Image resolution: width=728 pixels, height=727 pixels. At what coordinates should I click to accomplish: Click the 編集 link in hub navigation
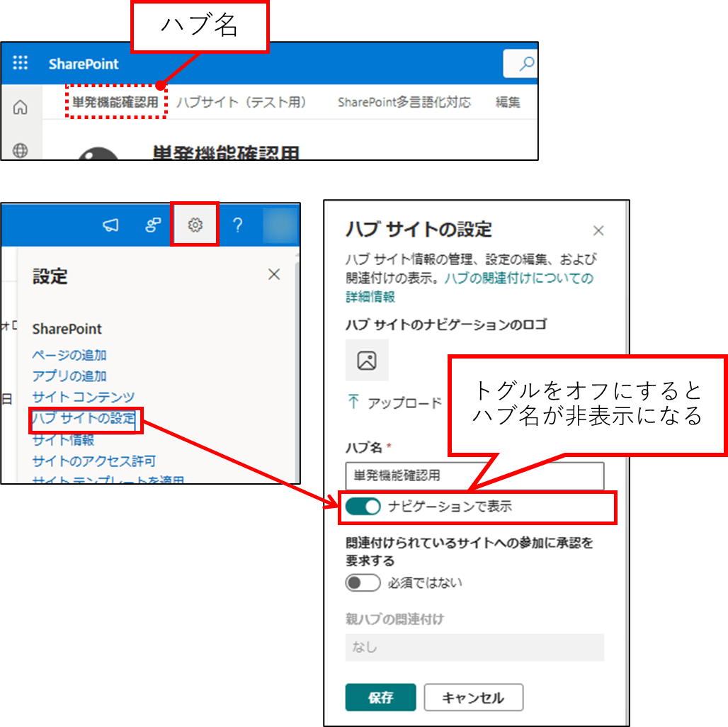point(508,103)
